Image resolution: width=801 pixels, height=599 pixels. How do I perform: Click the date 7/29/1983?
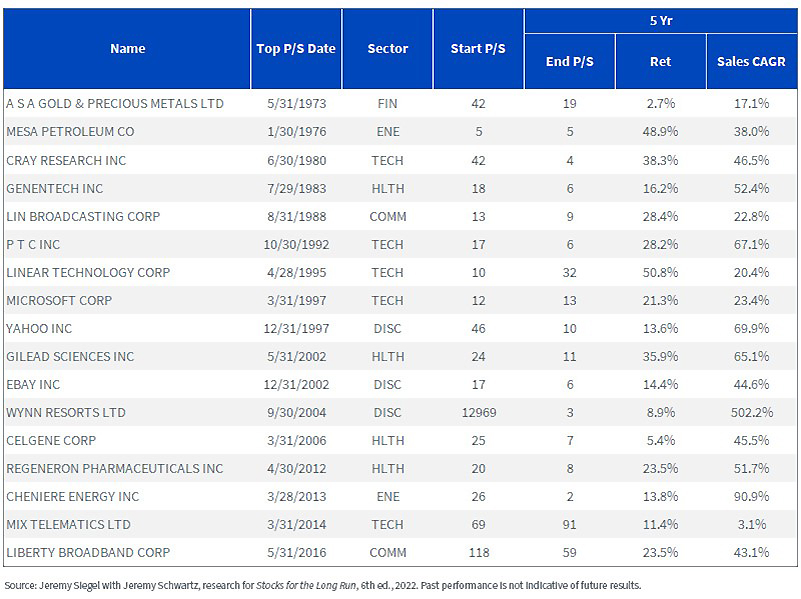click(296, 188)
